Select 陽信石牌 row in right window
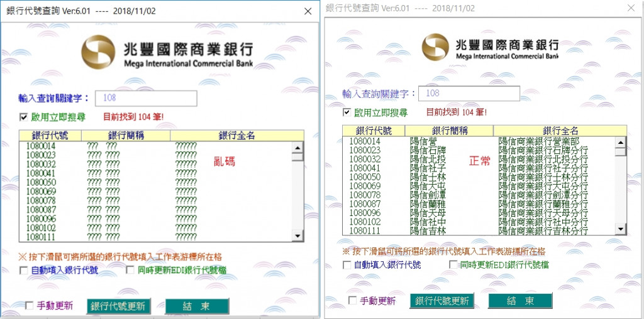 coord(479,150)
